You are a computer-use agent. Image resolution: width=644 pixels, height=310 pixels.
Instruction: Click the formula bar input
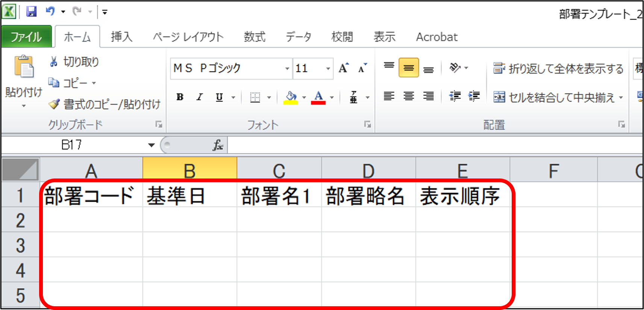pyautogui.click(x=435, y=145)
